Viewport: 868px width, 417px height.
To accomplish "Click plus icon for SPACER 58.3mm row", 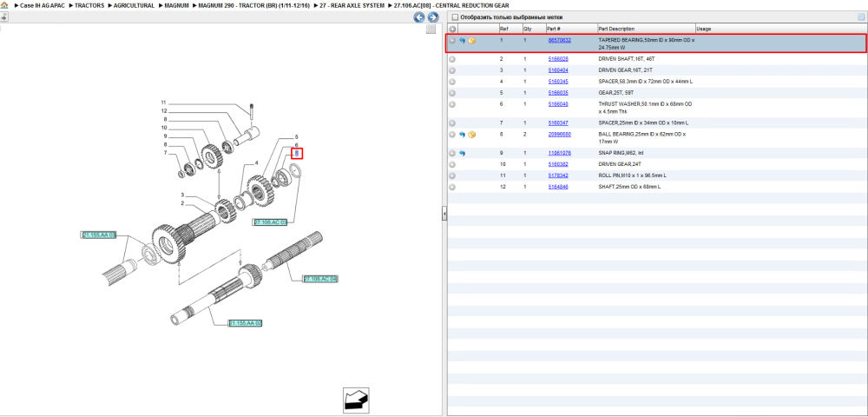I will [452, 82].
